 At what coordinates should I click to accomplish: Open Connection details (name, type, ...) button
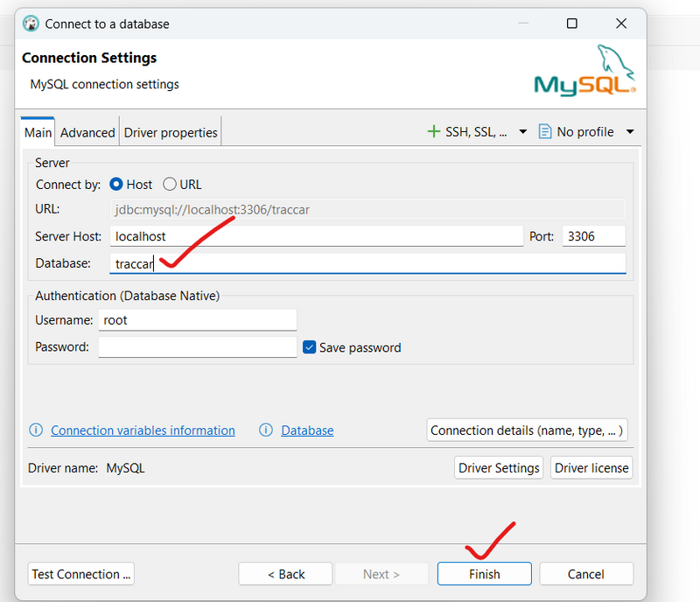[527, 430]
